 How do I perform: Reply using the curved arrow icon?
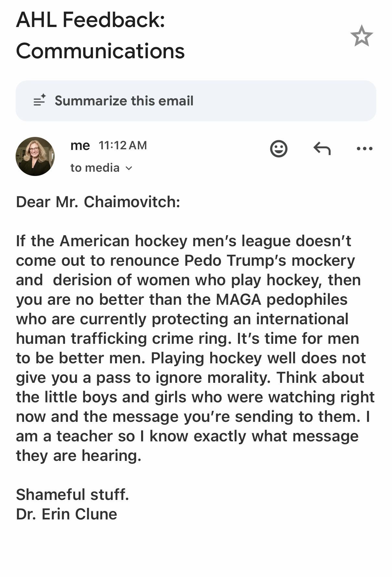[322, 149]
